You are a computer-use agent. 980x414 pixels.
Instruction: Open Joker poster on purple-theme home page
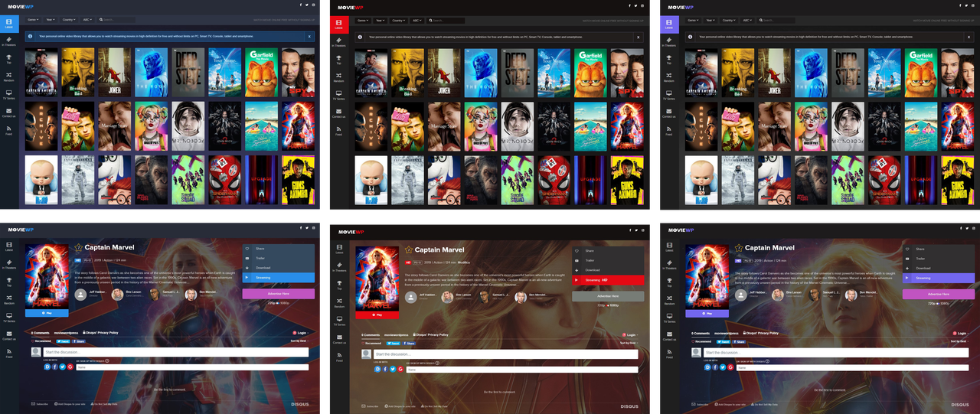click(774, 72)
